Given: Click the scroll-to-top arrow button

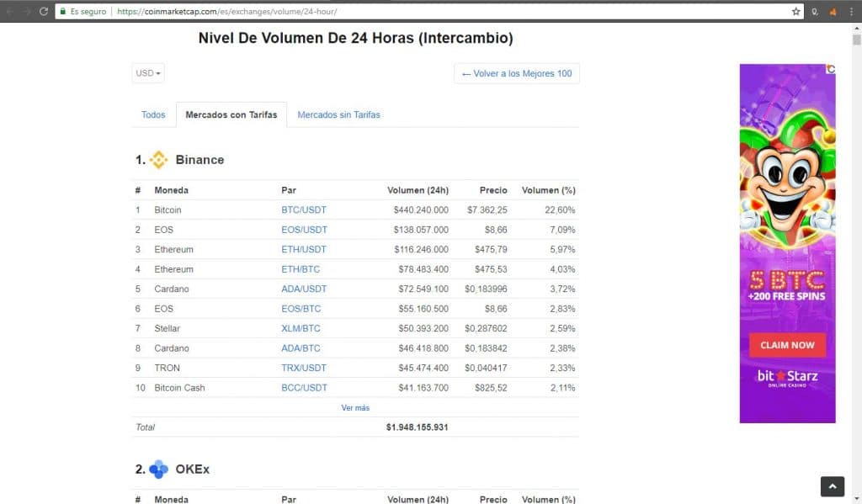Looking at the screenshot, I should pyautogui.click(x=832, y=486).
